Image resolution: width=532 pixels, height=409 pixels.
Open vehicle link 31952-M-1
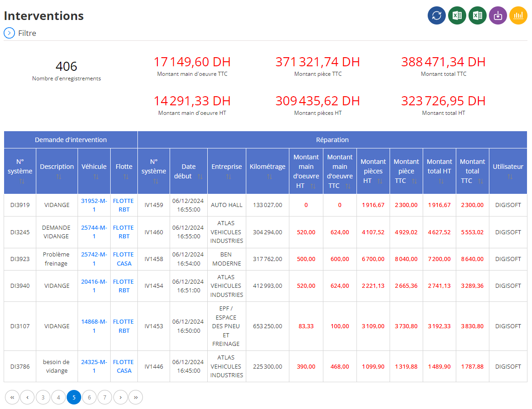pos(94,205)
